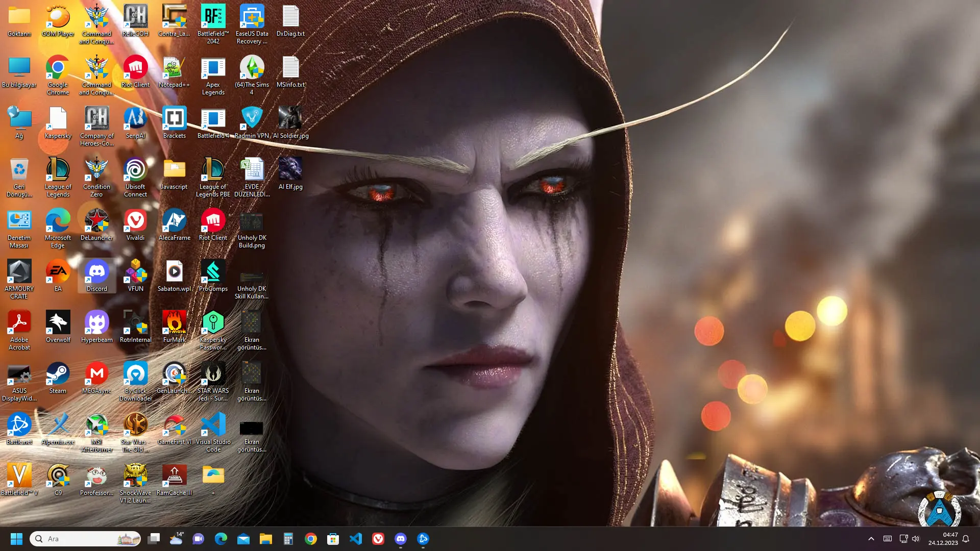Select the VFUN desktop shortcut

[136, 275]
